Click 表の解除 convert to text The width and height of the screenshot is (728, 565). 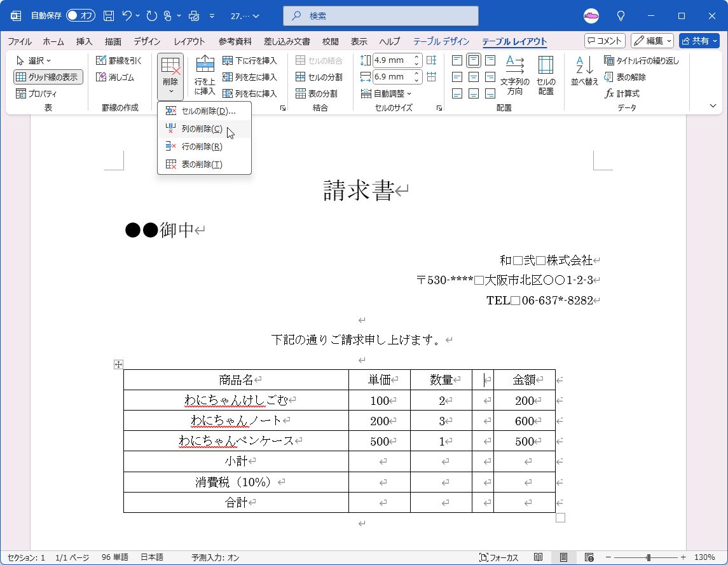click(625, 77)
